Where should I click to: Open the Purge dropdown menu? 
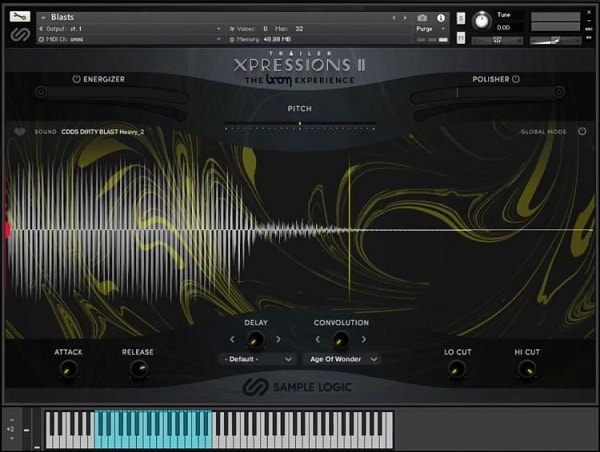pos(431,29)
